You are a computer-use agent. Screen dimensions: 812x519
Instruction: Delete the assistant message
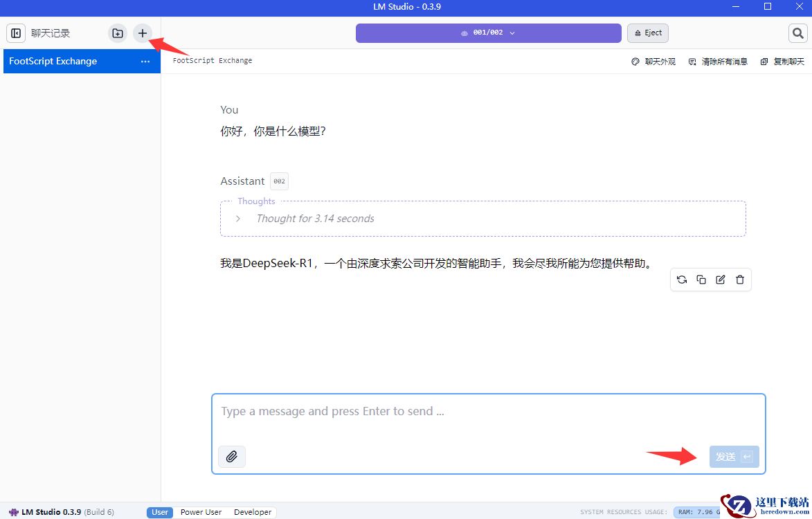pos(740,280)
